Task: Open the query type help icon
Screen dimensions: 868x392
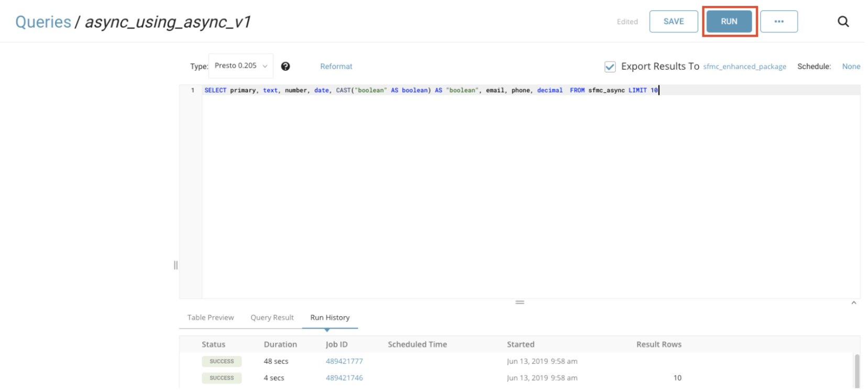Action: tap(285, 66)
